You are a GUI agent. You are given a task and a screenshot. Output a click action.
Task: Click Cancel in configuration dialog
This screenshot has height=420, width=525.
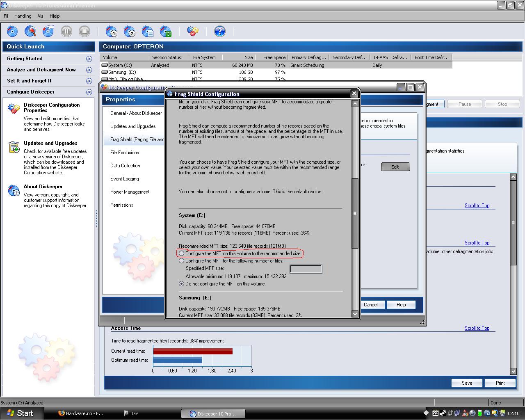[x=371, y=305]
